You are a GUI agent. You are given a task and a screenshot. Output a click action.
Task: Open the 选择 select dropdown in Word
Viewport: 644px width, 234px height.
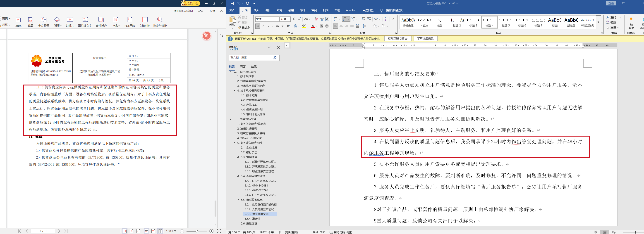(613, 28)
